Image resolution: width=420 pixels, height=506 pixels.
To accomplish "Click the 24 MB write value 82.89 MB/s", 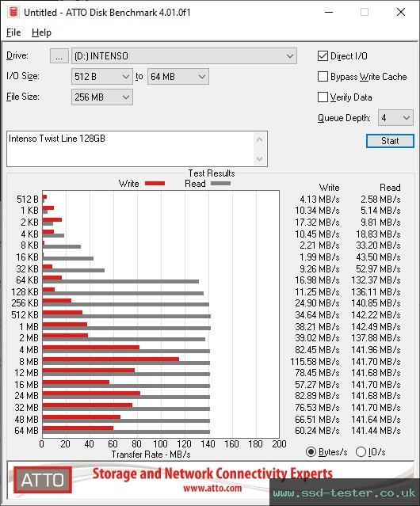I will coord(317,396).
